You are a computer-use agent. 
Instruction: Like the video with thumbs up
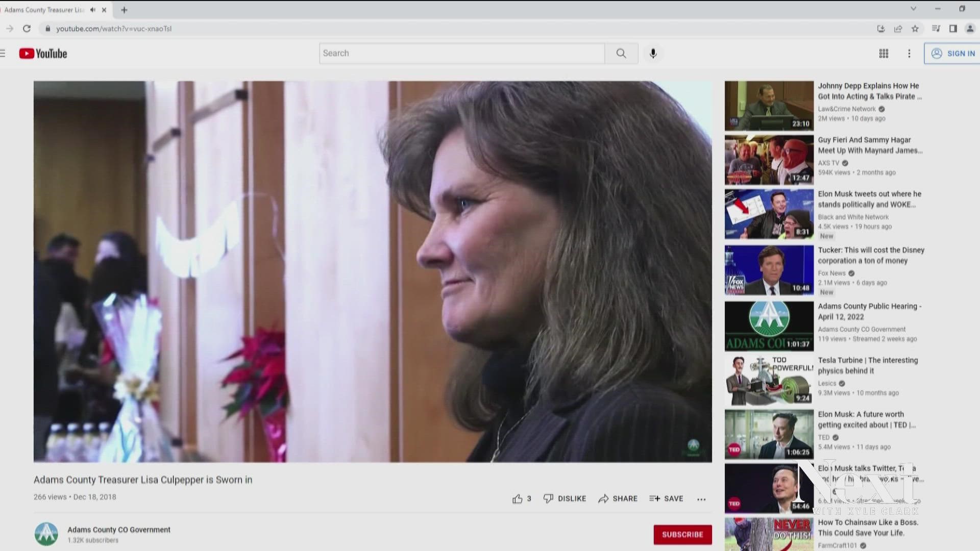click(x=518, y=498)
